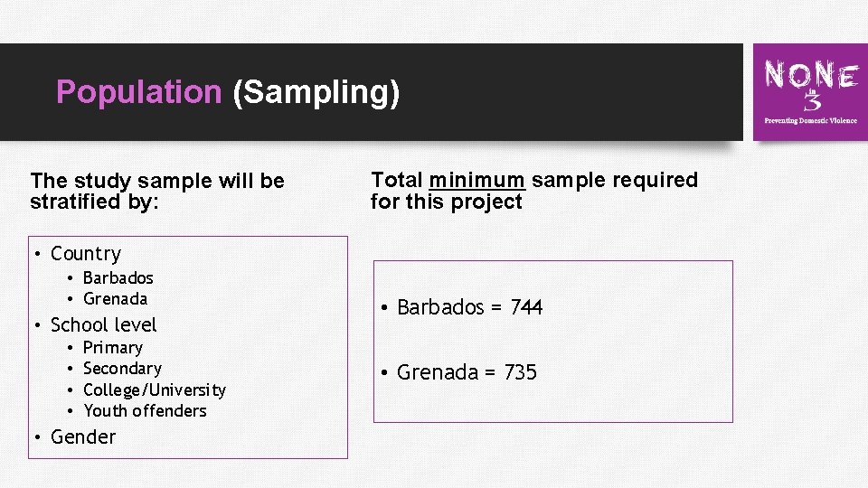
Task: Click the 'College/University' sub-bullet
Action: pos(154,389)
